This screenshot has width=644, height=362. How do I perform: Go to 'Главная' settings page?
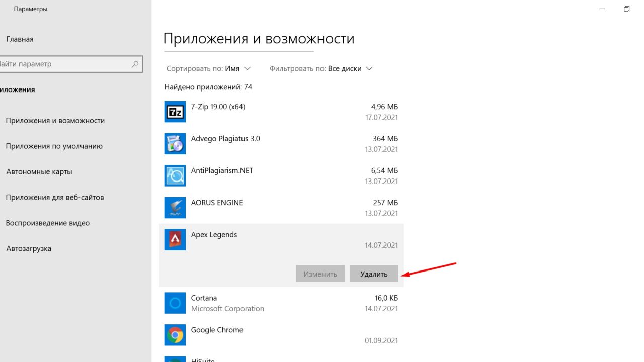(x=20, y=39)
